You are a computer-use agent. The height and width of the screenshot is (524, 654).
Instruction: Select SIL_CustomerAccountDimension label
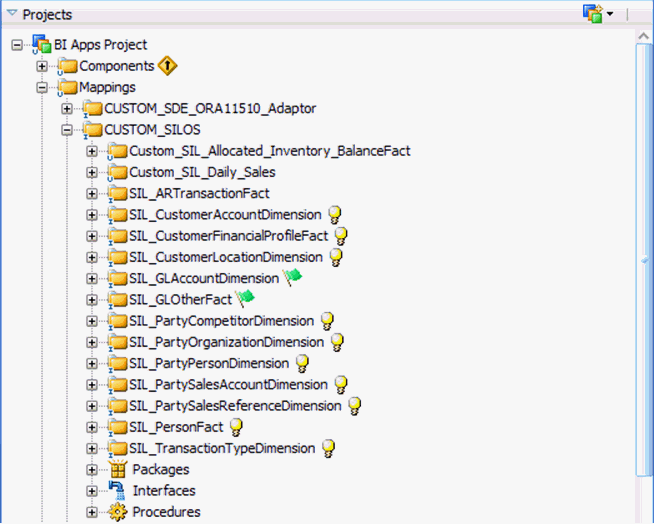click(225, 215)
